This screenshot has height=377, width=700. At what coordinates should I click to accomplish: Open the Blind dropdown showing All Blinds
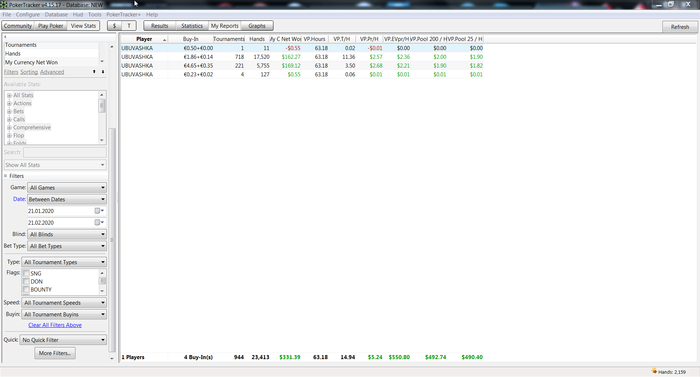pos(67,234)
